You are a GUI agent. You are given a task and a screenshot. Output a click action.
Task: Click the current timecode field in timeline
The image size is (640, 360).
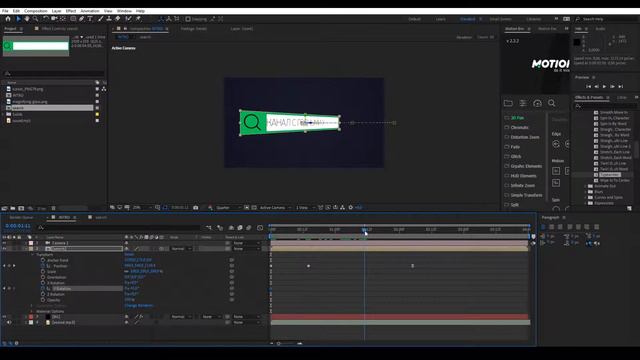tap(18, 226)
